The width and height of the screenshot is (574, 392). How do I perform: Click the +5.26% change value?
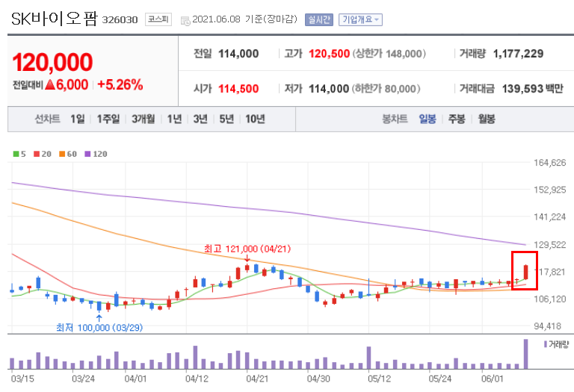click(x=120, y=85)
